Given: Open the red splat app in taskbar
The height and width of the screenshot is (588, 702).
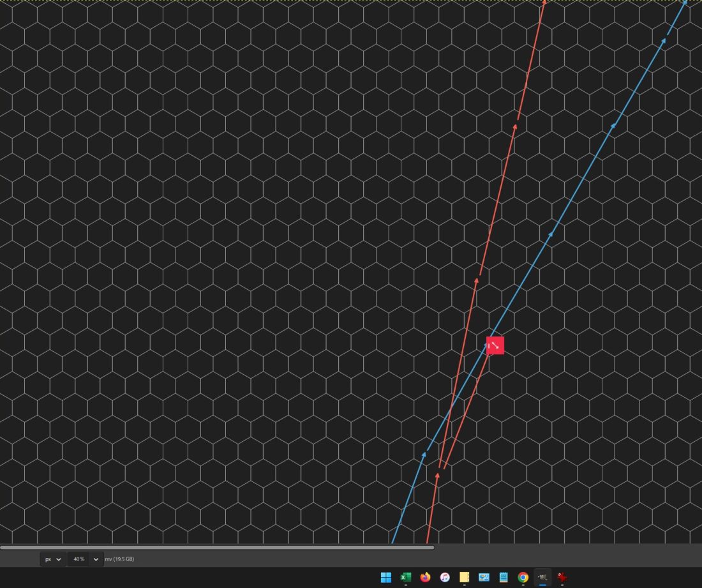Looking at the screenshot, I should click(562, 577).
